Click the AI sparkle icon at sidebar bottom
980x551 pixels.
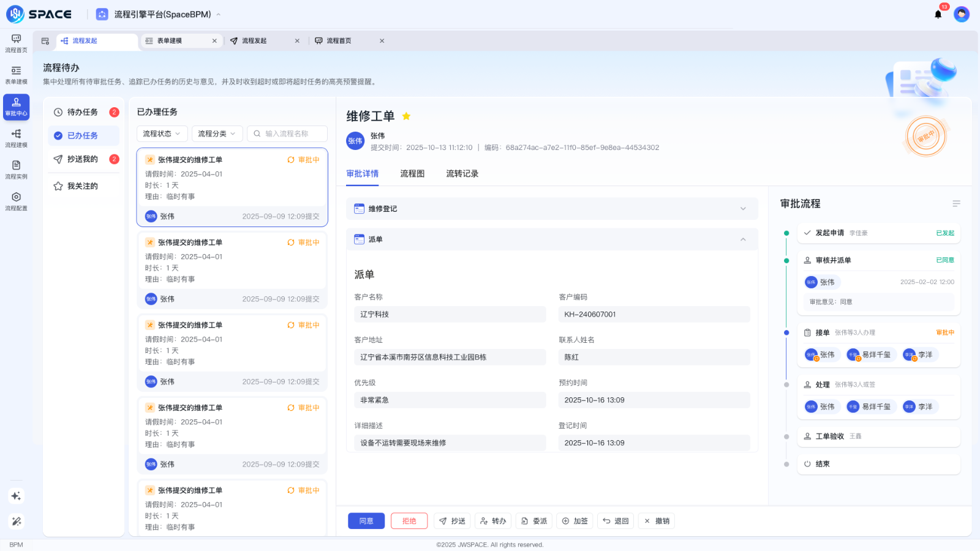pyautogui.click(x=16, y=495)
